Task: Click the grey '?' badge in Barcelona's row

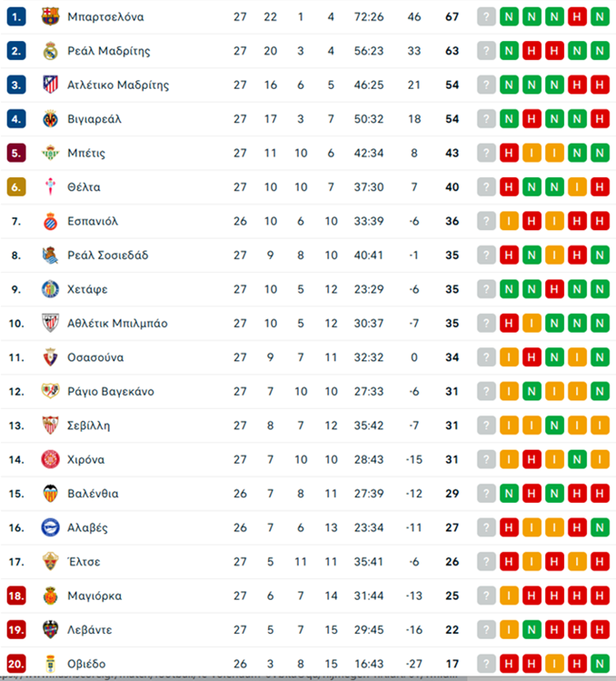Action: pyautogui.click(x=488, y=16)
